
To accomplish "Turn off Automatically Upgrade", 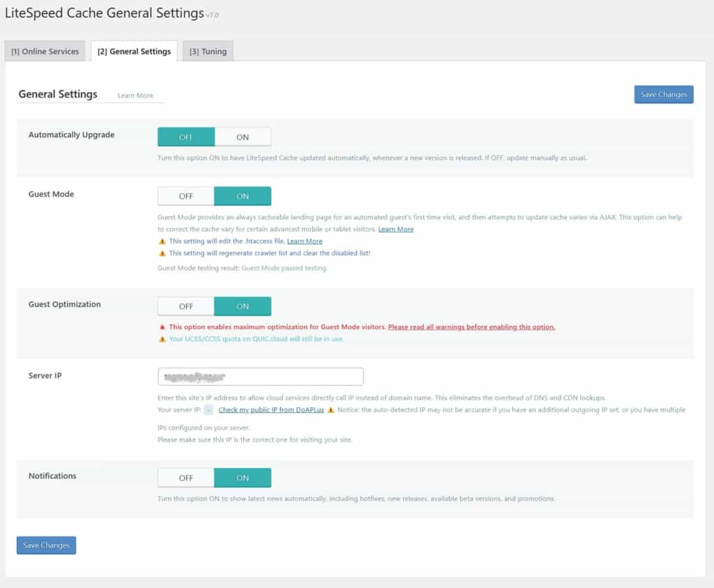I will pos(185,137).
